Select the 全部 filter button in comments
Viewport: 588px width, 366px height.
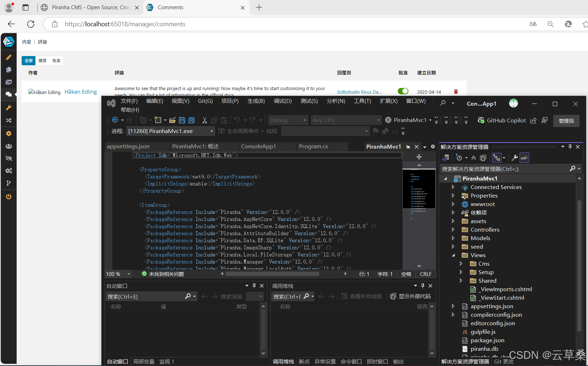pos(28,60)
